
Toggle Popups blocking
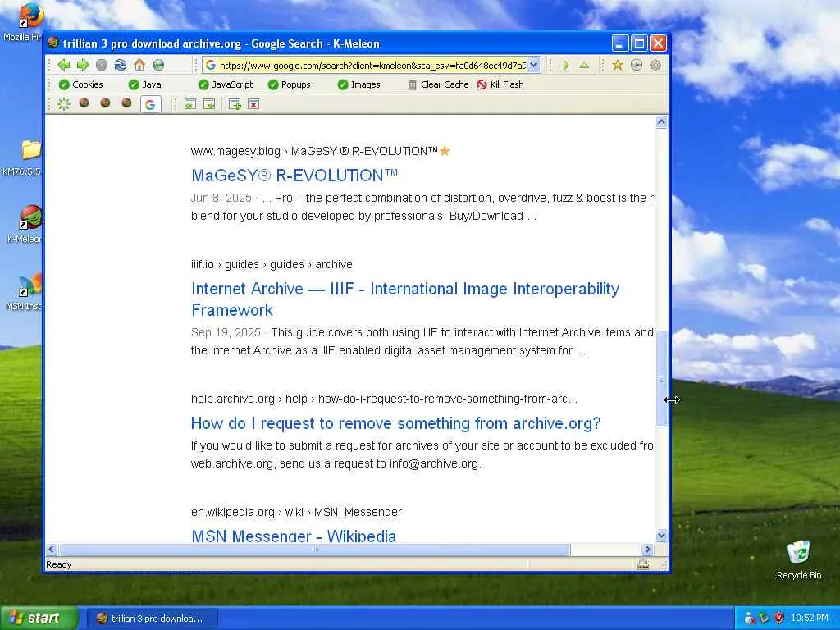pyautogui.click(x=289, y=84)
